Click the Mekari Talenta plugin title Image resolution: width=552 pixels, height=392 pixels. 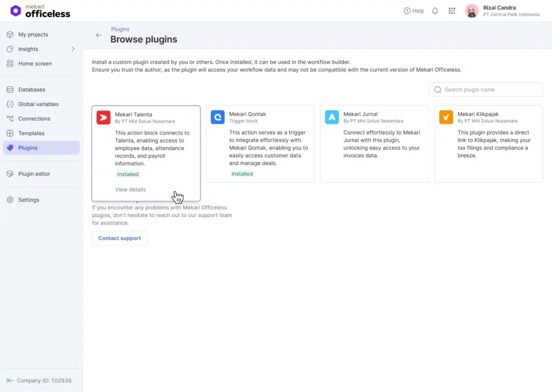pyautogui.click(x=134, y=114)
